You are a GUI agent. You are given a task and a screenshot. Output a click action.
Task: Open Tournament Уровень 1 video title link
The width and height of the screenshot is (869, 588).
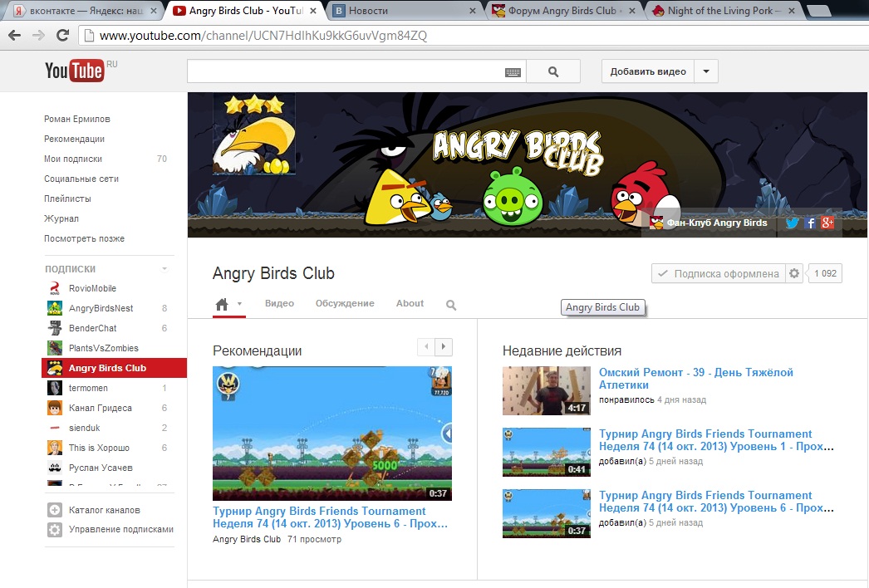pyautogui.click(x=716, y=440)
